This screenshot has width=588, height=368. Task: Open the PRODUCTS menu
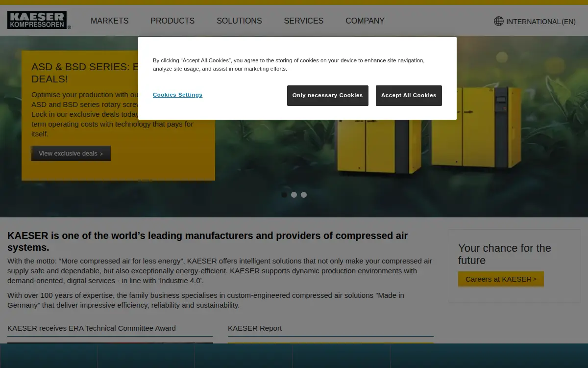(172, 21)
